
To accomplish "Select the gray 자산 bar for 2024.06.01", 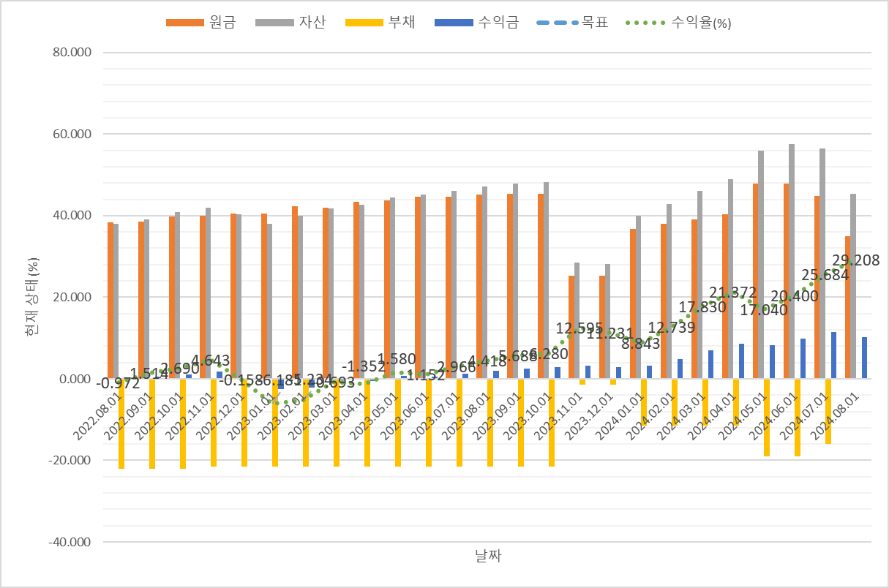I will point(792,262).
